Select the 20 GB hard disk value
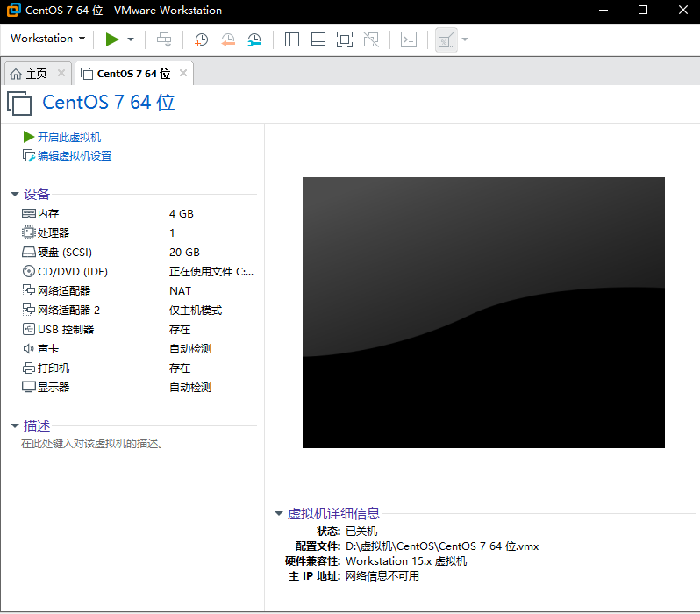 [x=184, y=253]
